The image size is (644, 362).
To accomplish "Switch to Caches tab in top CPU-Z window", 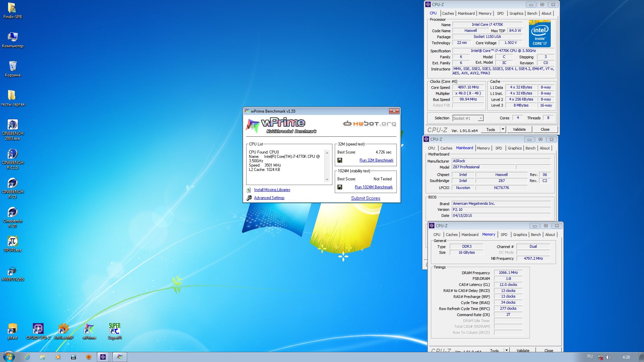I will [448, 13].
